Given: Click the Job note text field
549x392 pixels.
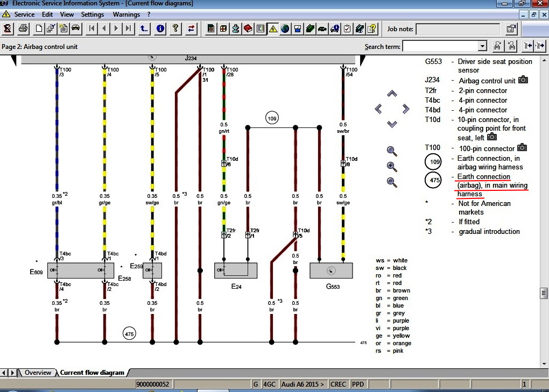Looking at the screenshot, I should point(458,29).
